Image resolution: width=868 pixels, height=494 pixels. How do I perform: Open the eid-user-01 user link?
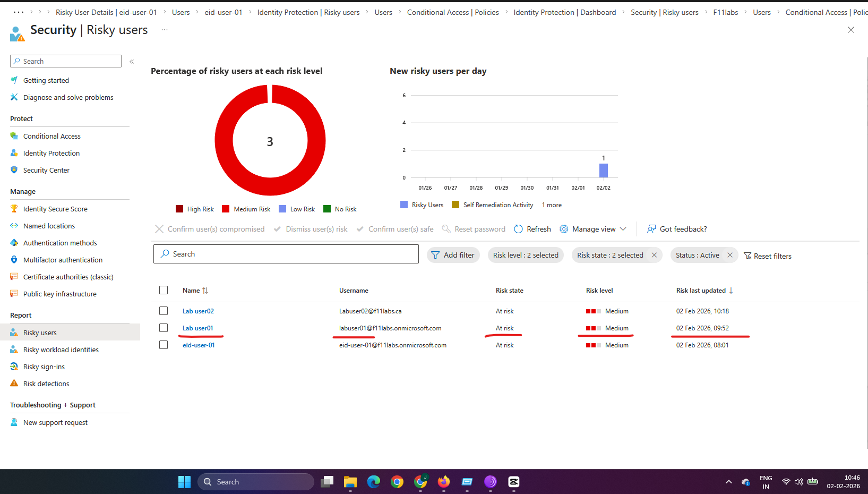(x=199, y=345)
